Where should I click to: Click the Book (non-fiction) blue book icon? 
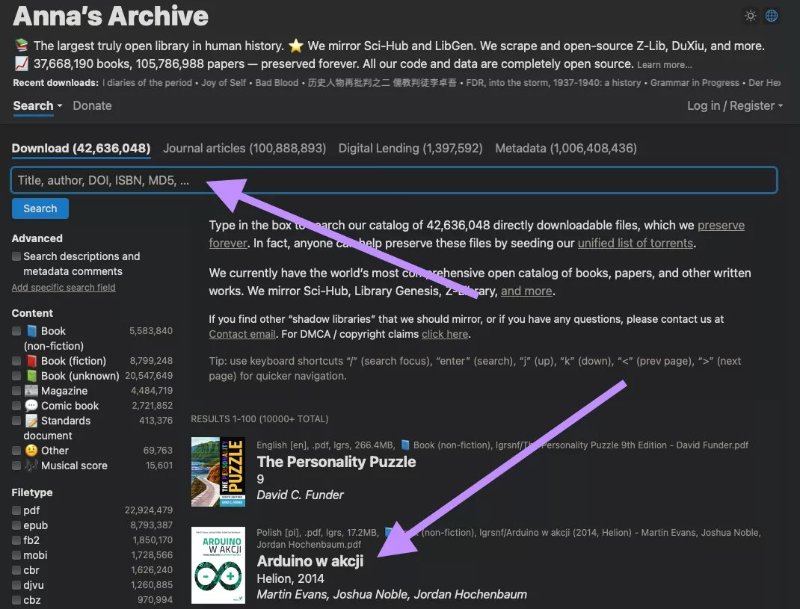pyautogui.click(x=31, y=331)
